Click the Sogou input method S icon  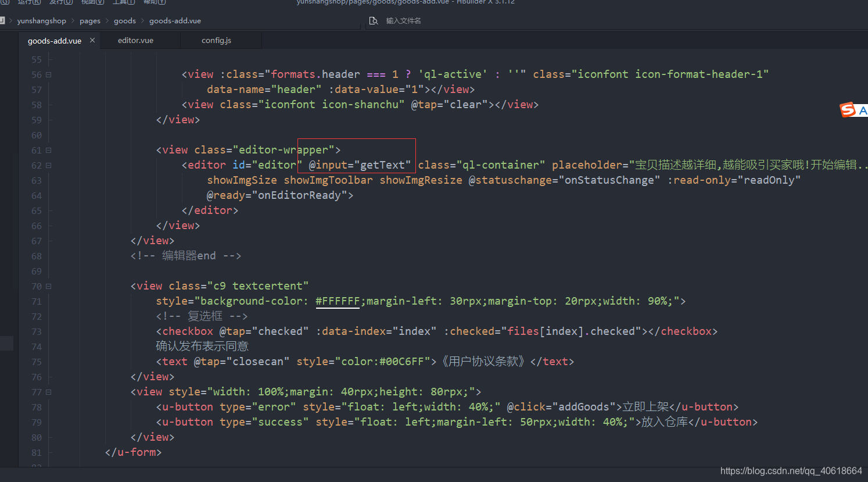pyautogui.click(x=848, y=110)
